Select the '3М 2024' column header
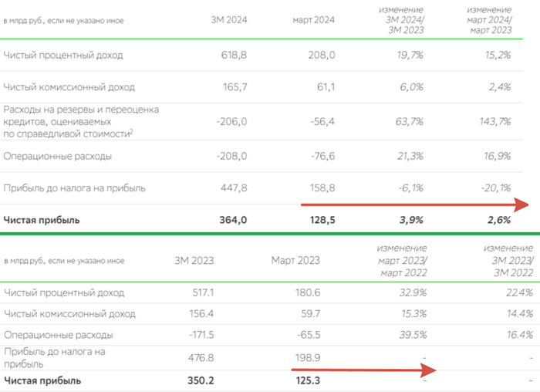Viewport: 540px width, 392px height. coord(229,19)
